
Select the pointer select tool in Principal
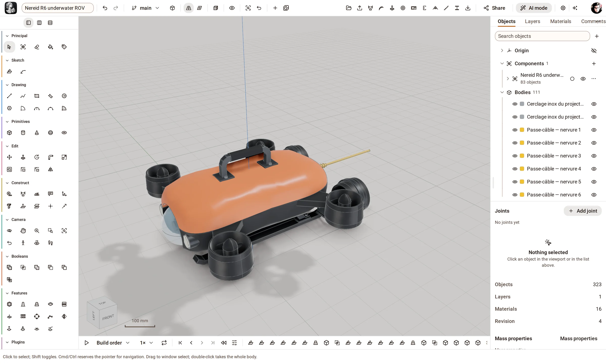pos(9,47)
